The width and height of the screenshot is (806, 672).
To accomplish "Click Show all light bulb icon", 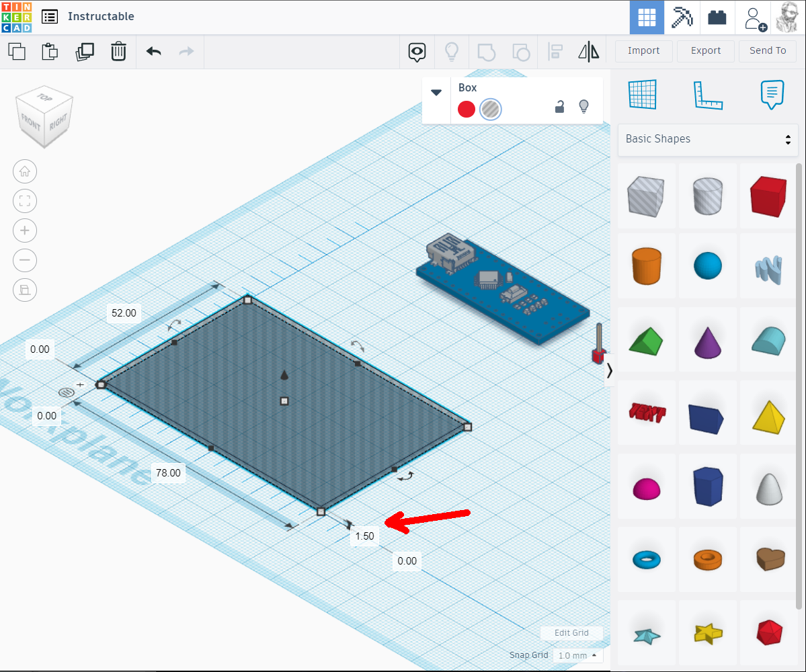I will point(451,52).
